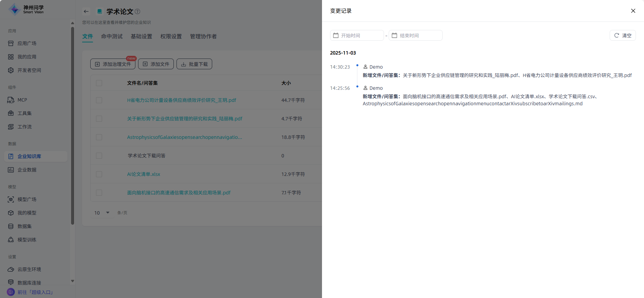Open 应用广场 in the sidebar
The width and height of the screenshot is (644, 298).
point(27,43)
